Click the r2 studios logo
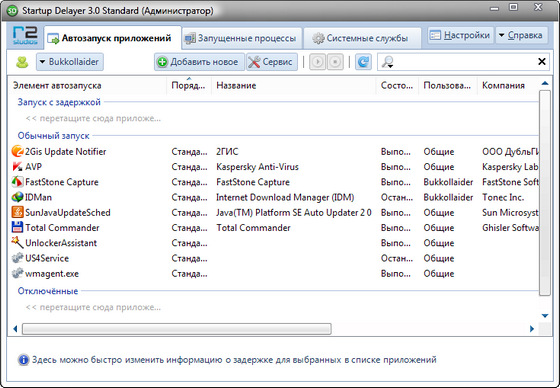 point(25,36)
